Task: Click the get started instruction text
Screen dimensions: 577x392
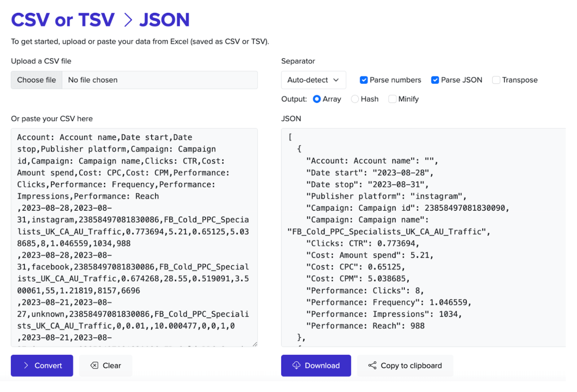Action: click(x=140, y=41)
